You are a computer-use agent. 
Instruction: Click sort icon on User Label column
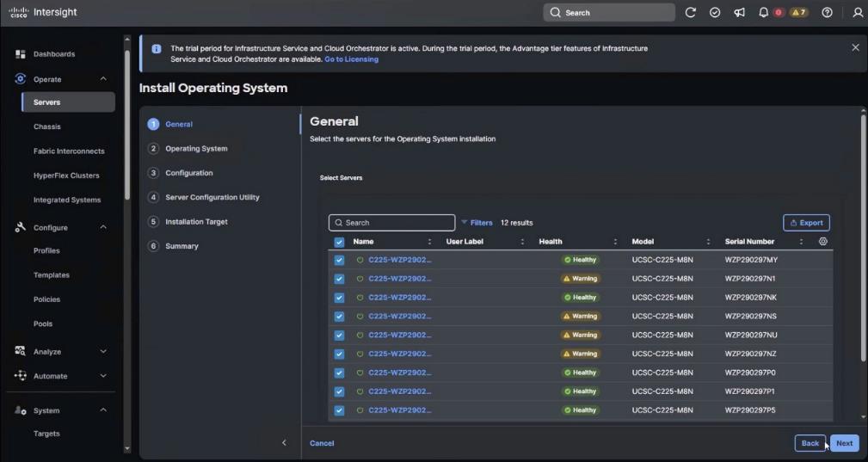(522, 242)
